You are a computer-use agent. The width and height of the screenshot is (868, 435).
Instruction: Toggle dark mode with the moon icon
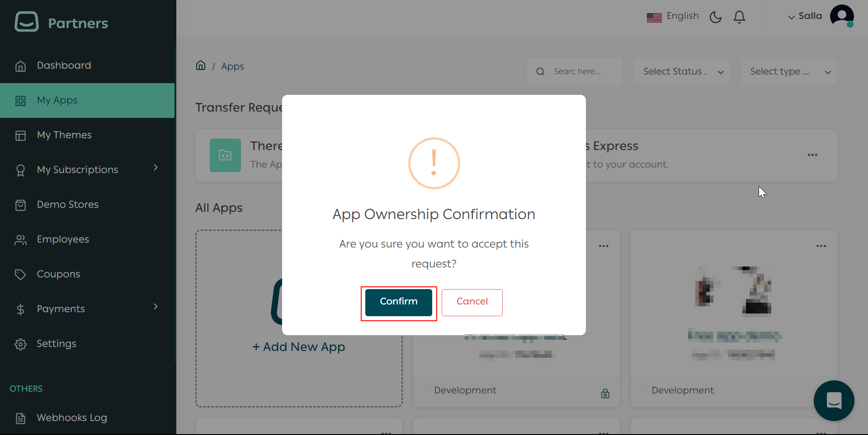point(716,17)
